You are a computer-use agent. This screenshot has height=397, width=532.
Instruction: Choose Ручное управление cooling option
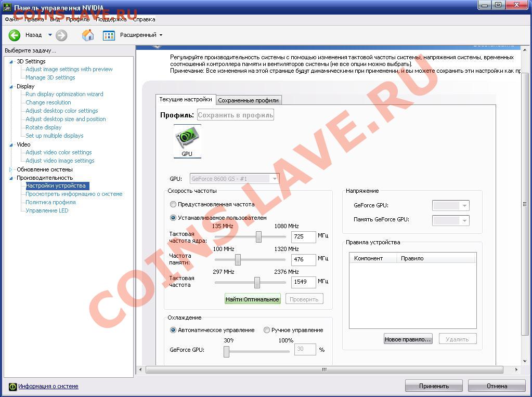[267, 330]
